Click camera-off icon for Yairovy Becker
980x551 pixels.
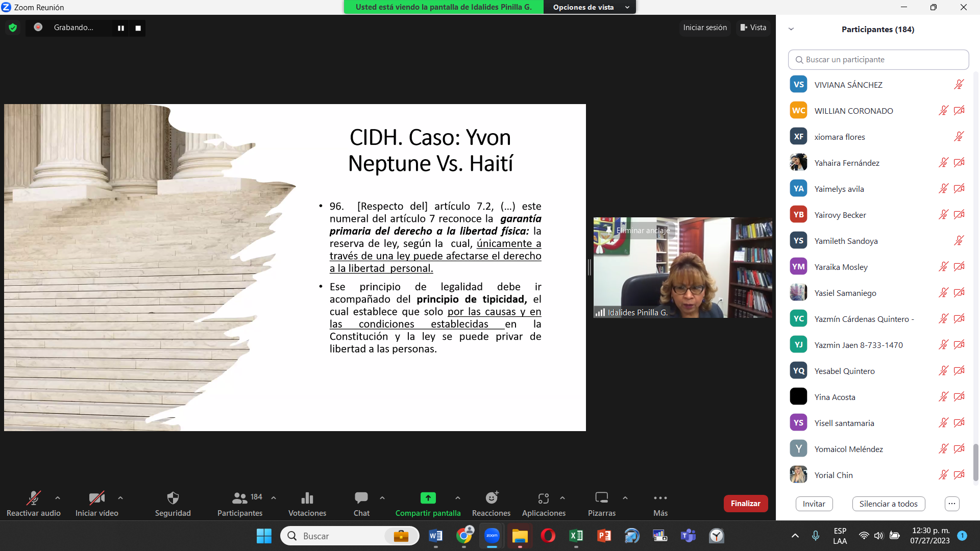point(959,215)
